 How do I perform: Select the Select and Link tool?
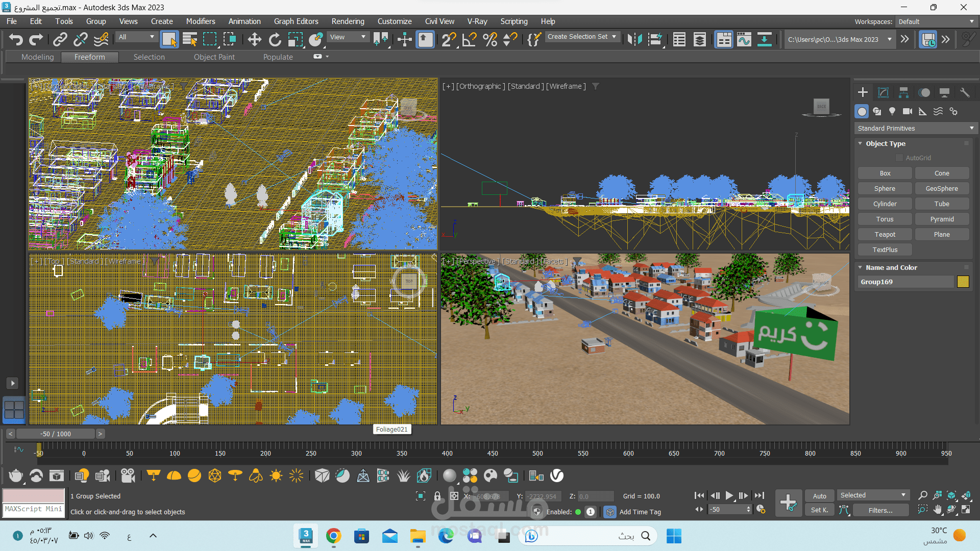pos(60,39)
